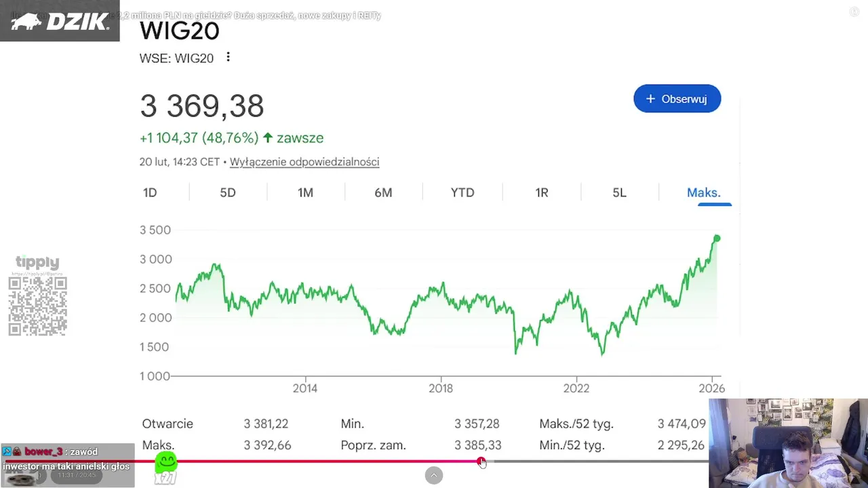This screenshot has width=868, height=488.
Task: Select the 1R one-year range
Action: [x=541, y=192]
